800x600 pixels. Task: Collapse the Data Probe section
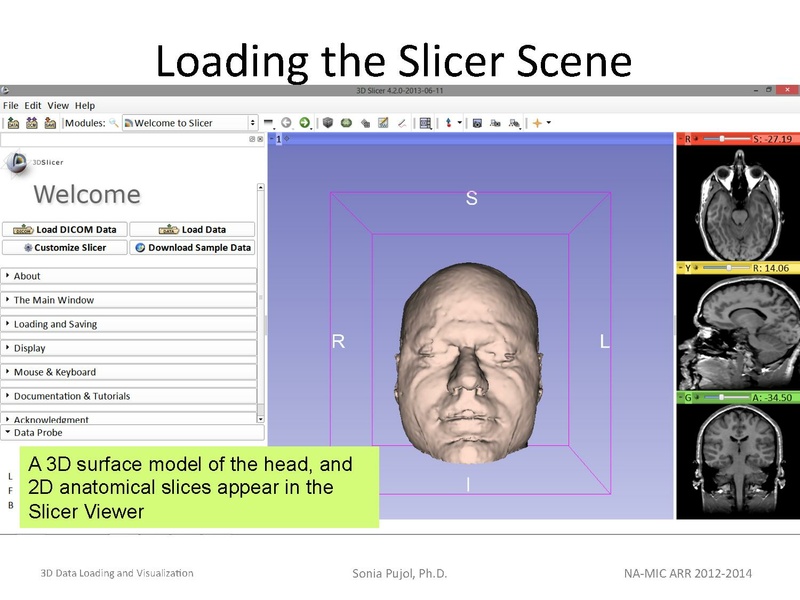(x=133, y=433)
